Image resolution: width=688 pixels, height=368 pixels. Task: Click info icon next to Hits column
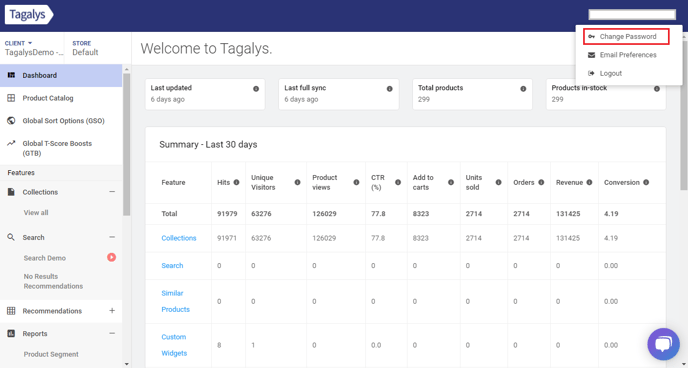coord(236,182)
